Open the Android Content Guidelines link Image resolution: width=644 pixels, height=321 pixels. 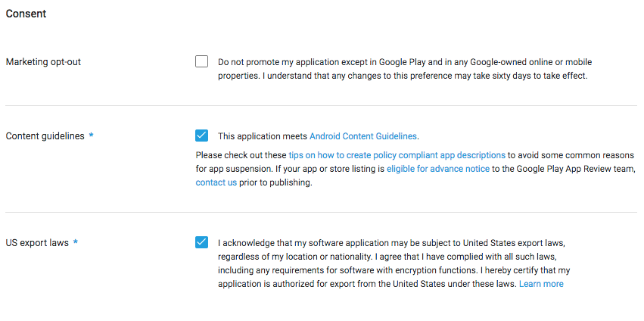click(x=363, y=136)
